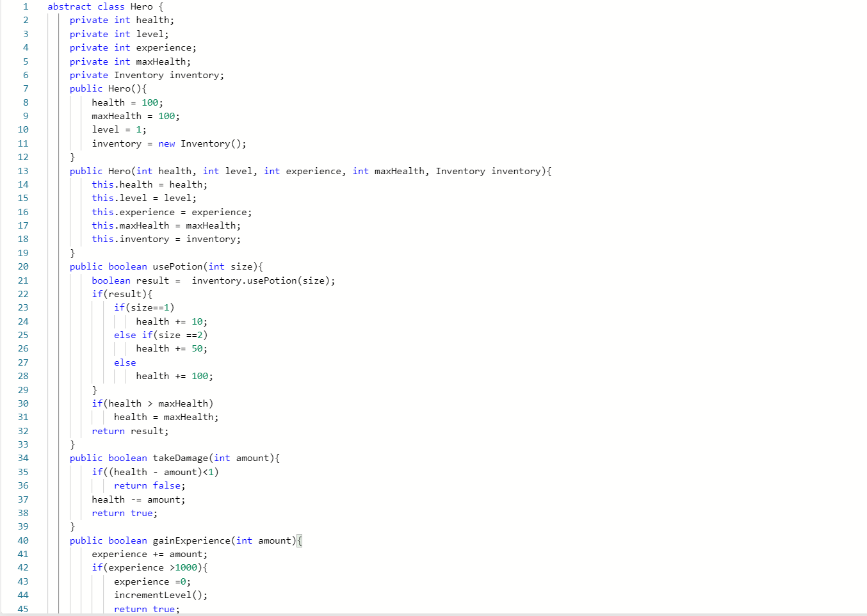The image size is (867, 616).
Task: Click 'this.maxHealth = maxHealth;' line
Action: tap(166, 225)
